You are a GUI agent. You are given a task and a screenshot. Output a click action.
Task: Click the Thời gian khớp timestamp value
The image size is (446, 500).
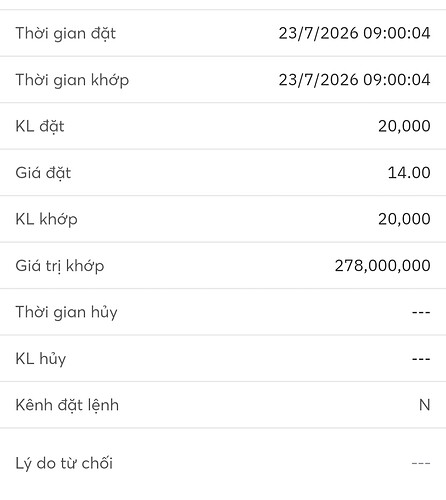coord(354,80)
